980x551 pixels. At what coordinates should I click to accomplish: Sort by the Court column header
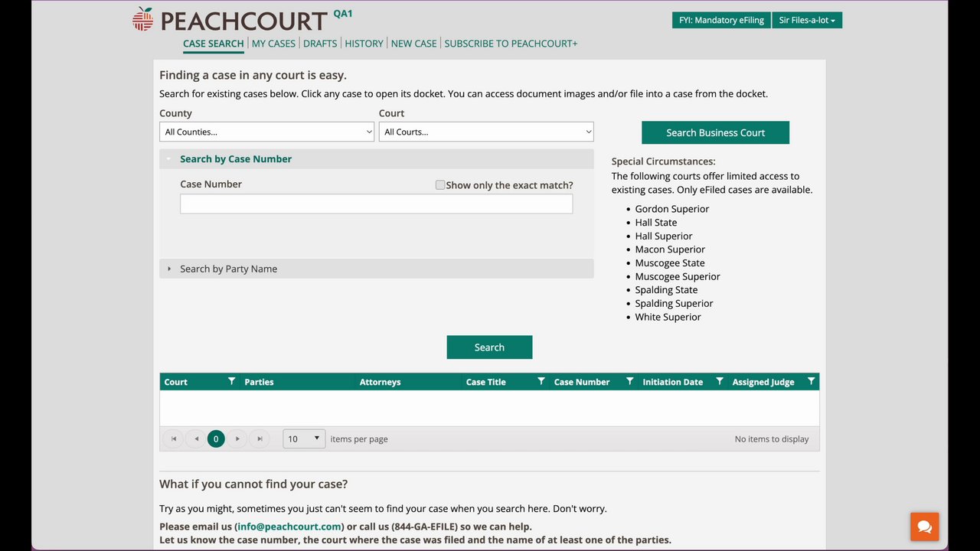(x=176, y=382)
